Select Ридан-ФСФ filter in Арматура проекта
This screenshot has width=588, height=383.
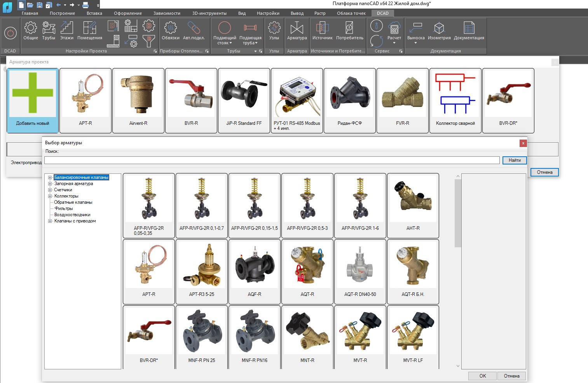click(x=350, y=101)
